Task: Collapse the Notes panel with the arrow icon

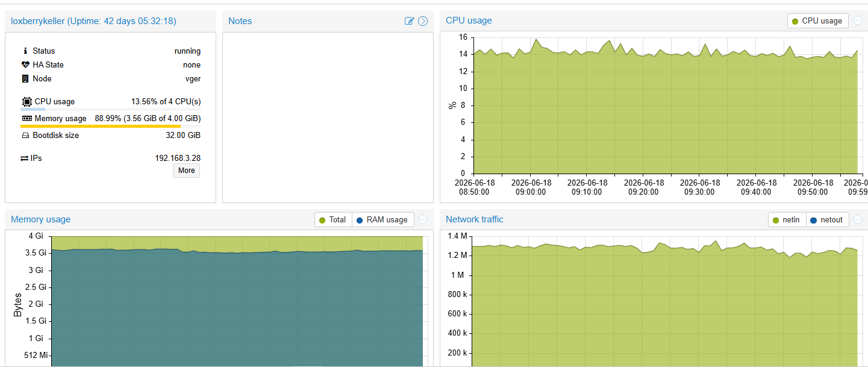Action: [423, 21]
